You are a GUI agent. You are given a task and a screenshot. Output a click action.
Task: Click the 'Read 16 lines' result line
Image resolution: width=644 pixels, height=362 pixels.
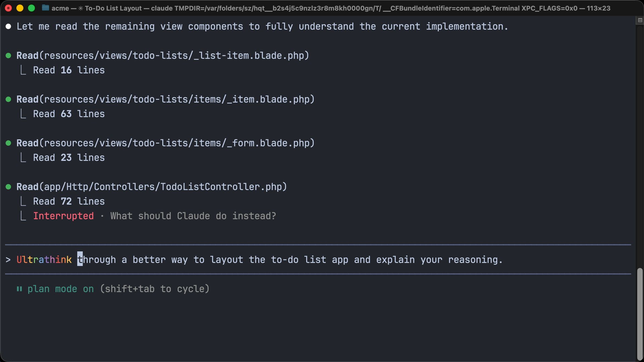tap(69, 70)
